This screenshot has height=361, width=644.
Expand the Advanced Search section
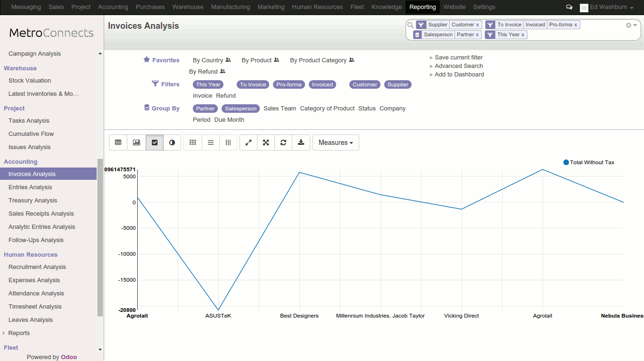[x=459, y=66]
